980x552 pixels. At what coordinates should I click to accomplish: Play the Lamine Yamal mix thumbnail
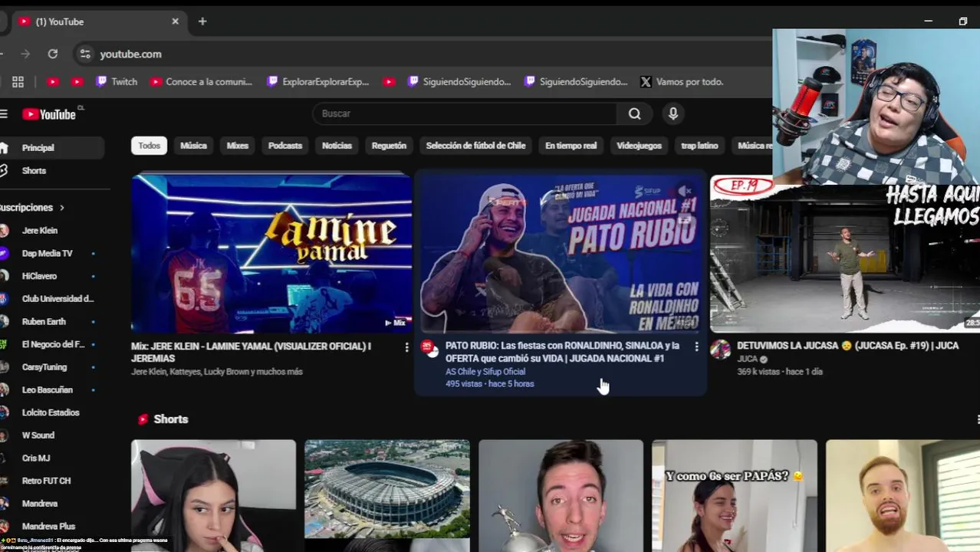tap(271, 254)
